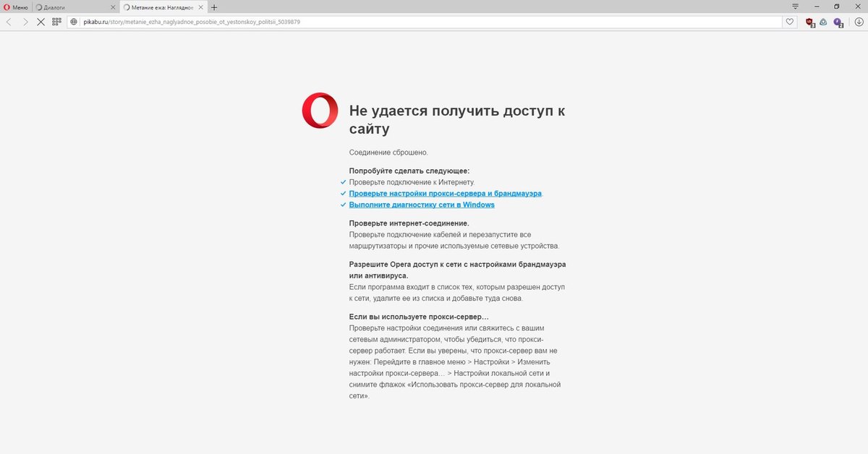Select the Метание ежа tab
This screenshot has height=454, width=868.
(163, 7)
